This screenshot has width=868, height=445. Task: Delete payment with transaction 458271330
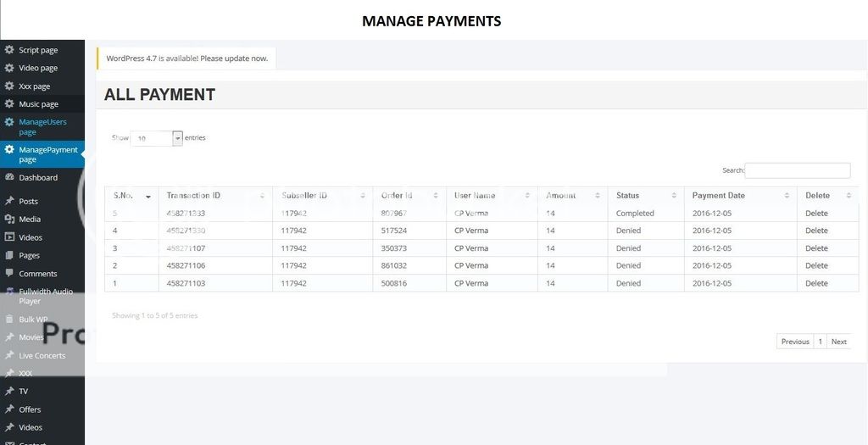click(x=816, y=231)
